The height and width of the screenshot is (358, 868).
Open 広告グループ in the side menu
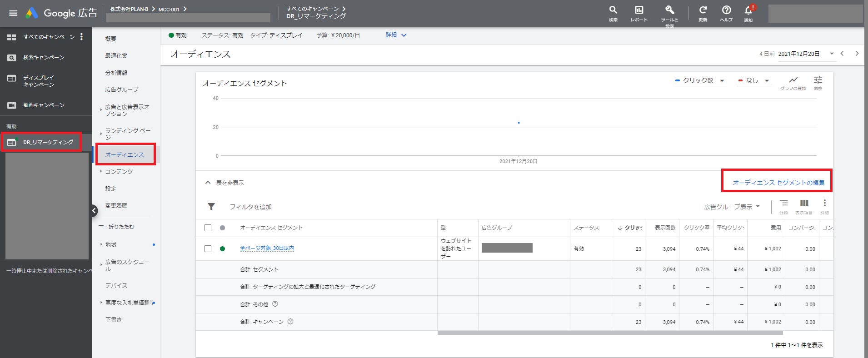coord(122,89)
